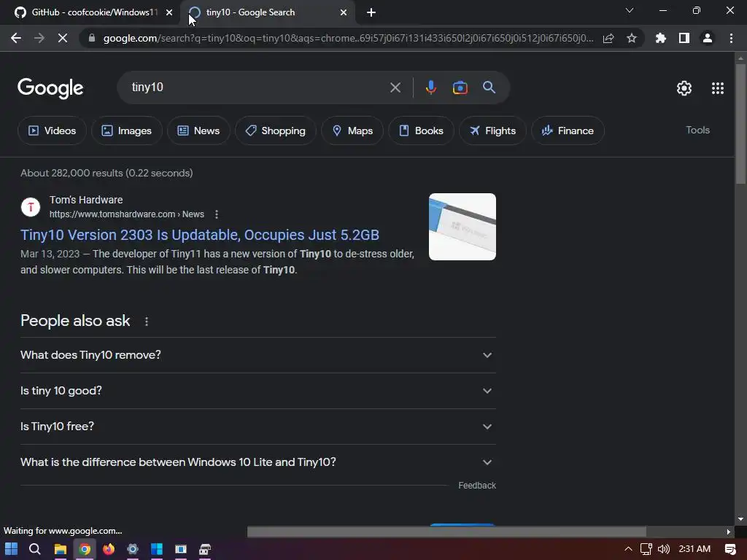Close the GitHub coofcookie tab
The width and height of the screenshot is (747, 560).
point(169,12)
